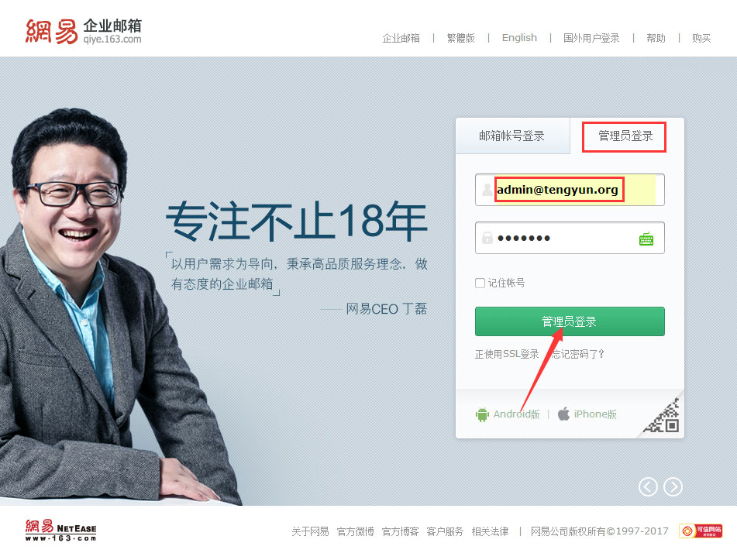737x560 pixels.
Task: Click the green 管理员登录 button
Action: [570, 321]
